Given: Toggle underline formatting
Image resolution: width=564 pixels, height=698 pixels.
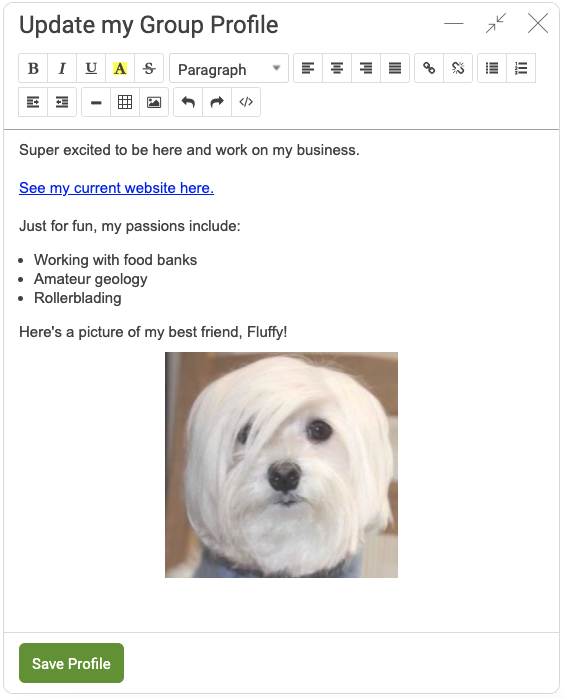Looking at the screenshot, I should 91,68.
